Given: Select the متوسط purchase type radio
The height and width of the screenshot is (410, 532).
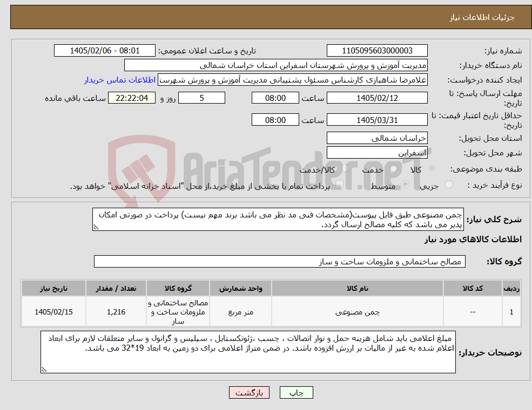Looking at the screenshot, I should coord(406,184).
